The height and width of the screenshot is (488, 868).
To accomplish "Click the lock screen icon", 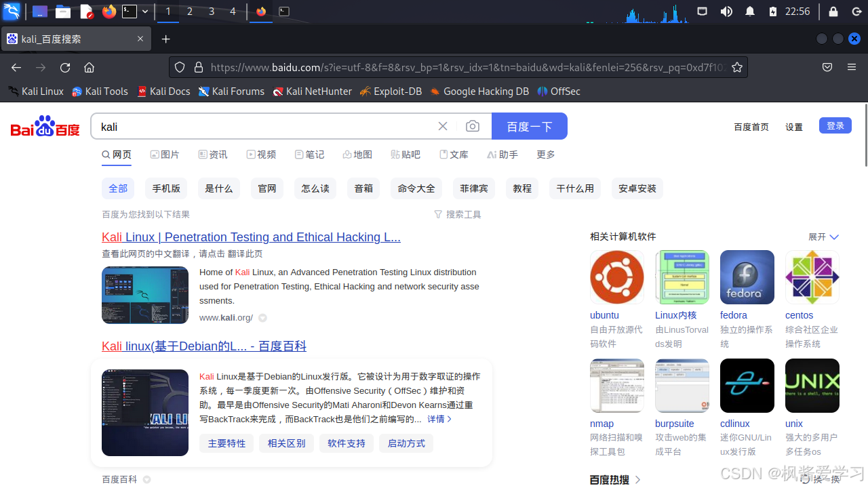I will click(833, 12).
